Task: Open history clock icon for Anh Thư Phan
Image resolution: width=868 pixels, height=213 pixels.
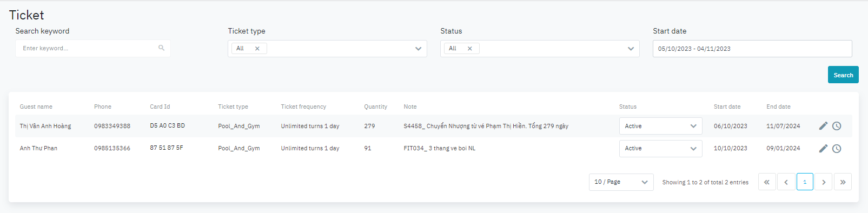Action: click(x=837, y=149)
